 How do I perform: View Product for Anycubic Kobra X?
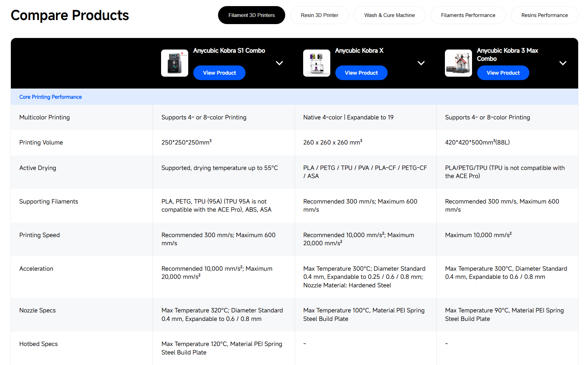[x=361, y=73]
